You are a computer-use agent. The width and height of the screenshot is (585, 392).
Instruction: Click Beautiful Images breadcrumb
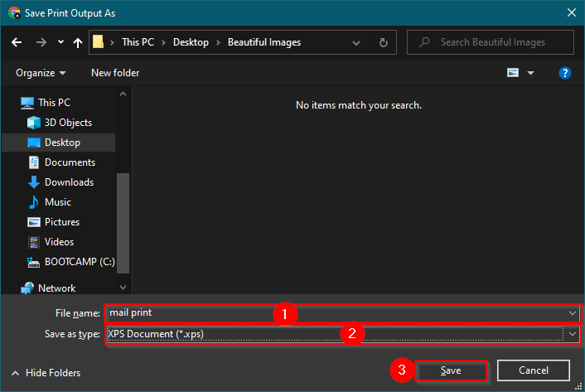point(264,42)
